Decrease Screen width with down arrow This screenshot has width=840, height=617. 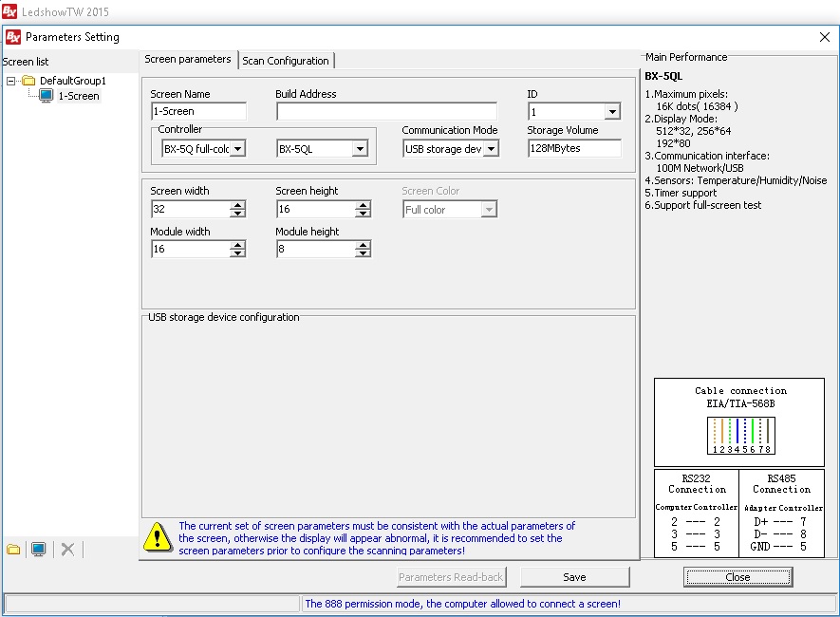click(237, 214)
